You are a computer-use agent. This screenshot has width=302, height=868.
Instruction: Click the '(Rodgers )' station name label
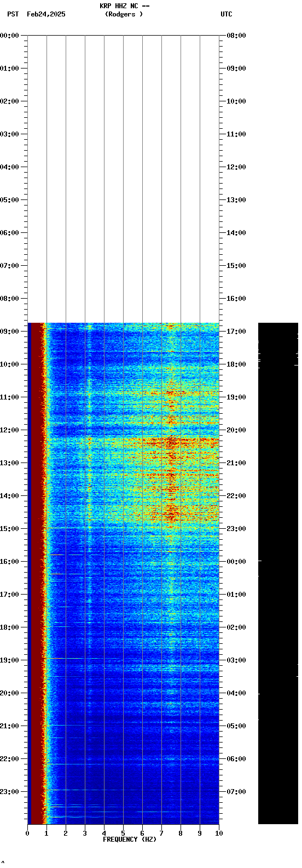[124, 14]
